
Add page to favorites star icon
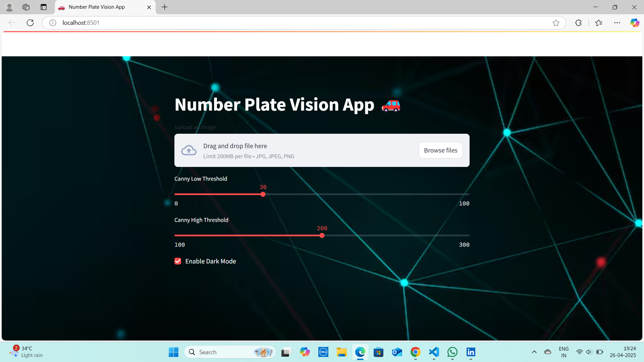[x=556, y=23]
